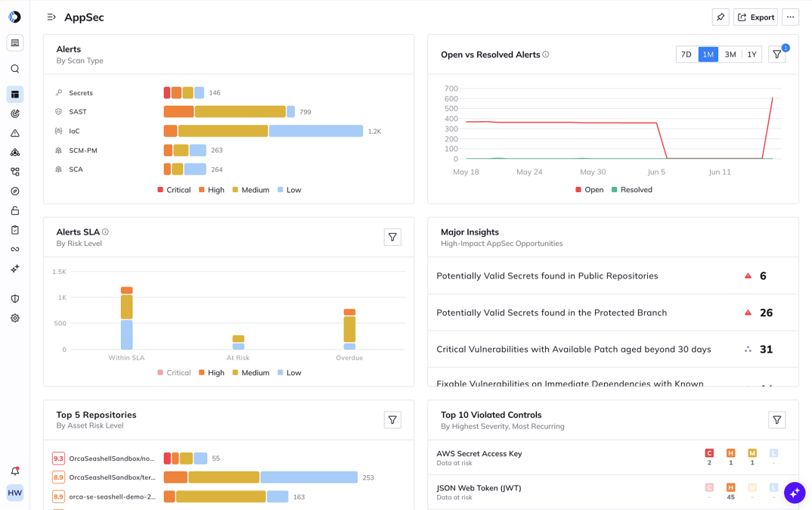The image size is (812, 510).
Task: Show info tooltip for Open vs Resolved Alerts
Action: [x=546, y=54]
